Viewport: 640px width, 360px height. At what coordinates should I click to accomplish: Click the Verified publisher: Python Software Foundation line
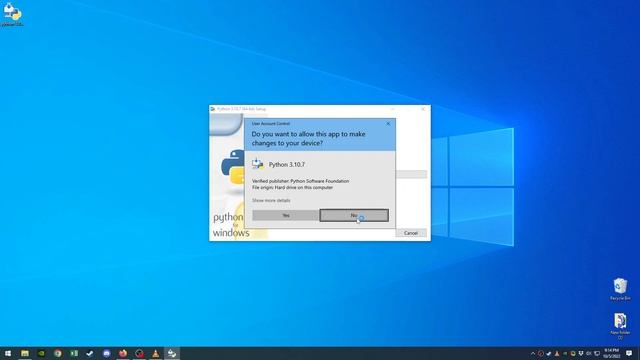300,181
